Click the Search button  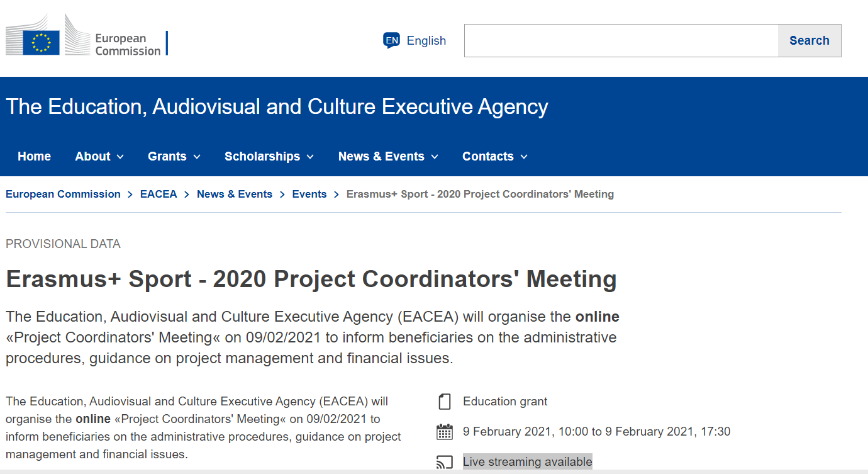point(810,41)
